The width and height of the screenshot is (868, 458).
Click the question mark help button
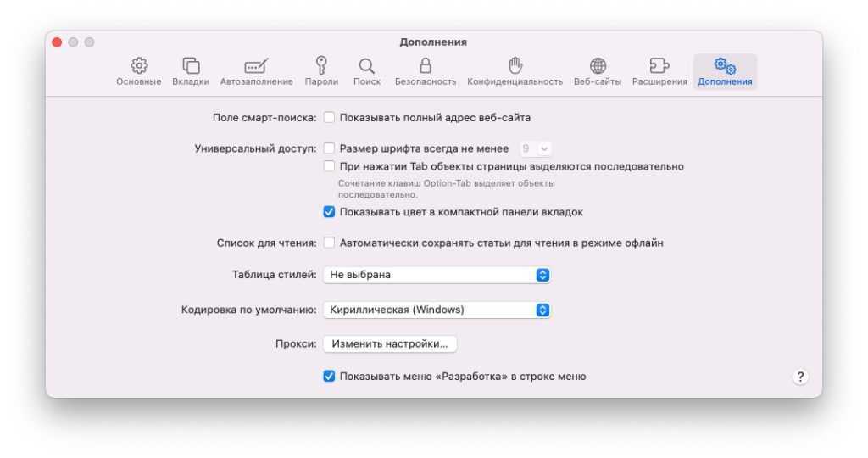800,377
